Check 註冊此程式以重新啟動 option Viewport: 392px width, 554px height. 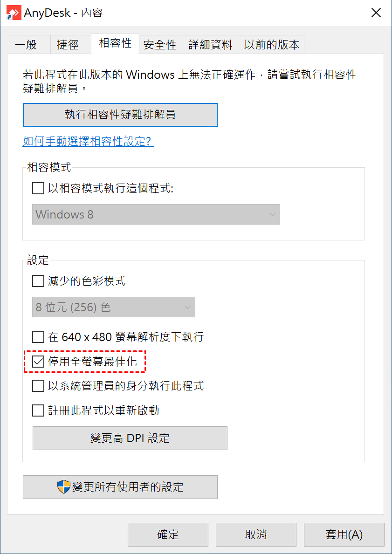coord(38,410)
